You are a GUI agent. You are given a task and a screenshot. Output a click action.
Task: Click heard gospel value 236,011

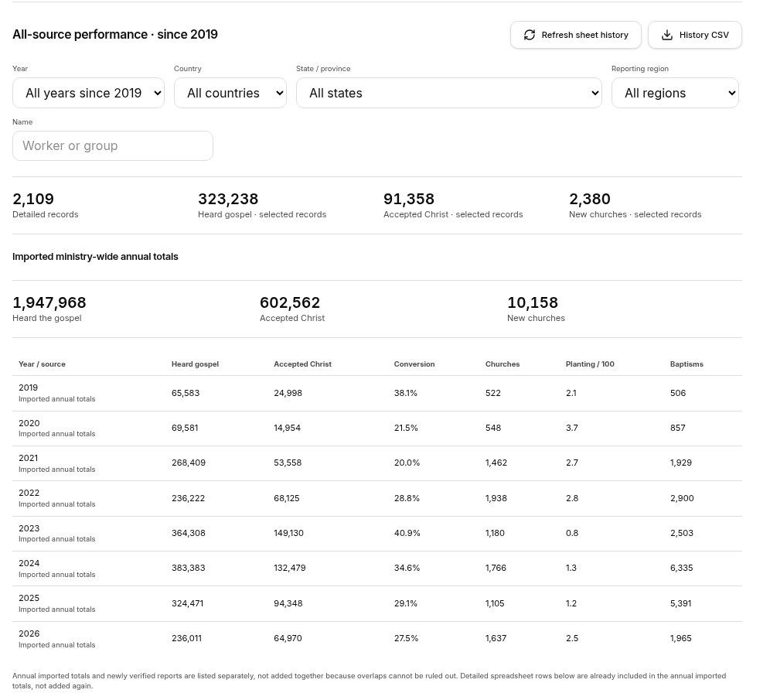186,638
